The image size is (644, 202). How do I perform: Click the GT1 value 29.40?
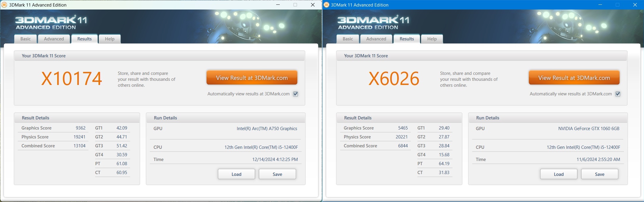point(444,128)
